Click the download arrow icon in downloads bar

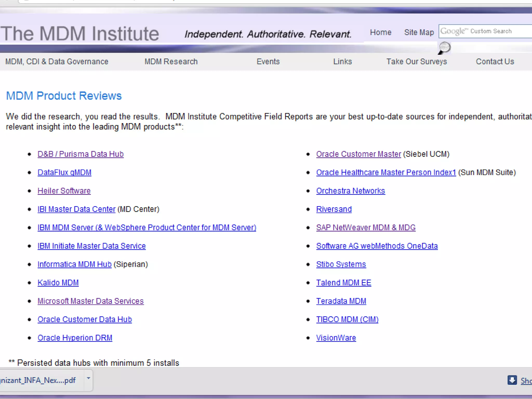[512, 380]
